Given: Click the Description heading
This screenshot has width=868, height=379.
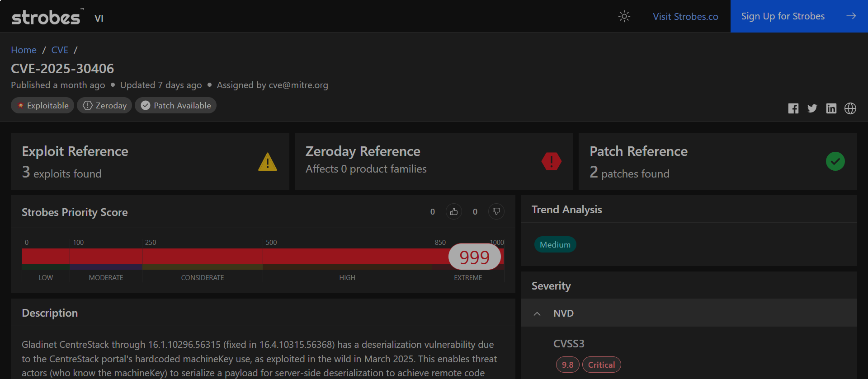Looking at the screenshot, I should click(x=50, y=313).
